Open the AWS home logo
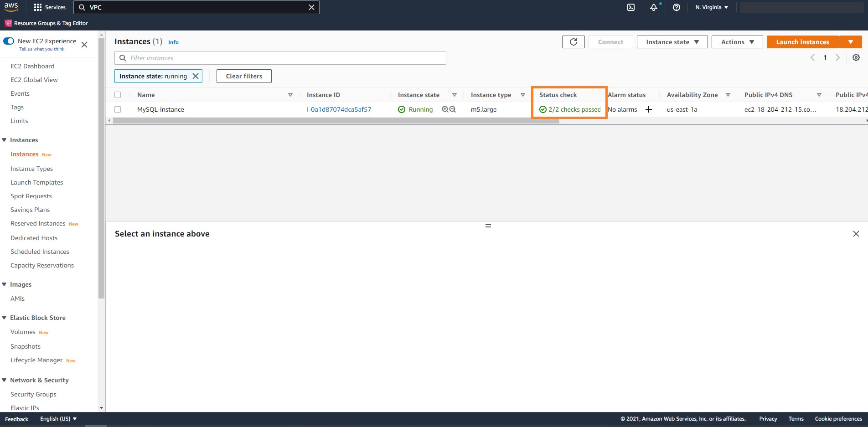Image resolution: width=868 pixels, height=427 pixels. tap(11, 7)
